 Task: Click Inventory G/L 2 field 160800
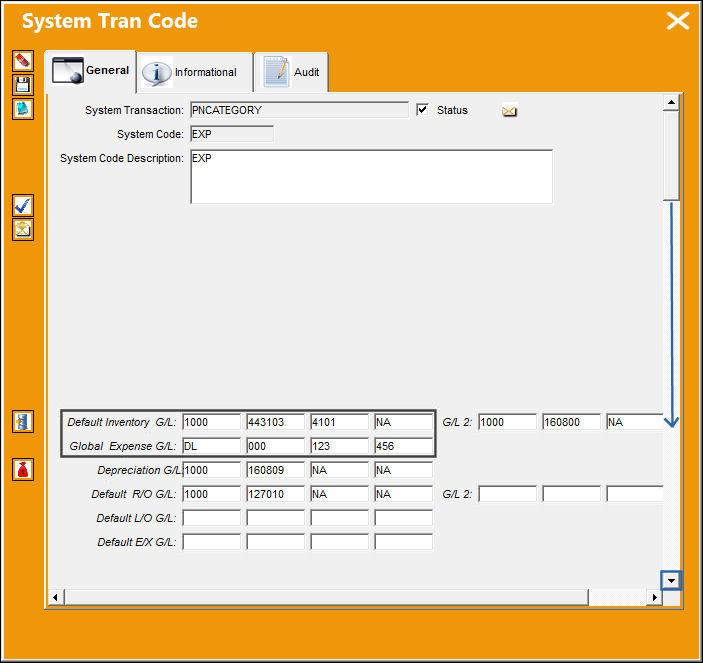tap(572, 422)
